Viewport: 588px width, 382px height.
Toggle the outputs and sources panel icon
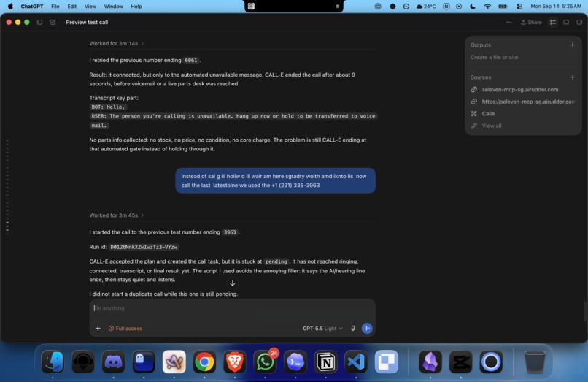[x=553, y=22]
